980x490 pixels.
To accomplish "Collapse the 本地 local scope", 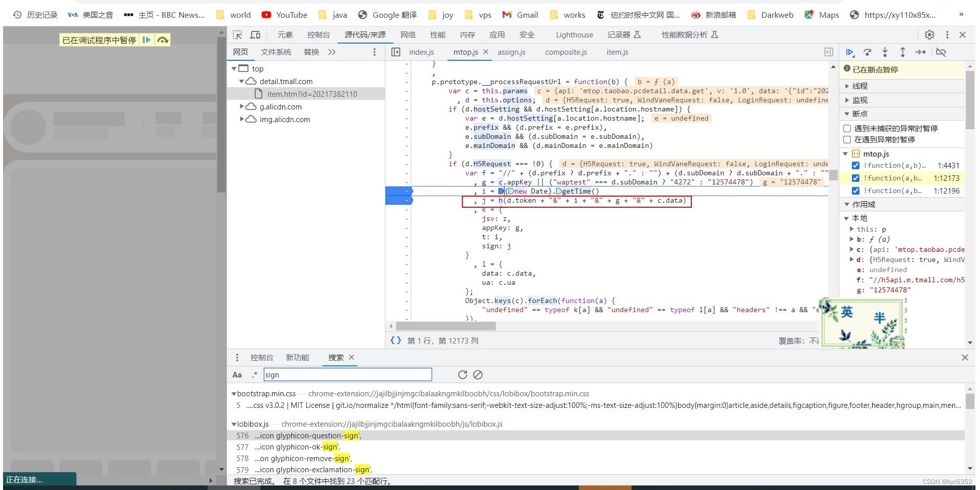I will tap(846, 218).
